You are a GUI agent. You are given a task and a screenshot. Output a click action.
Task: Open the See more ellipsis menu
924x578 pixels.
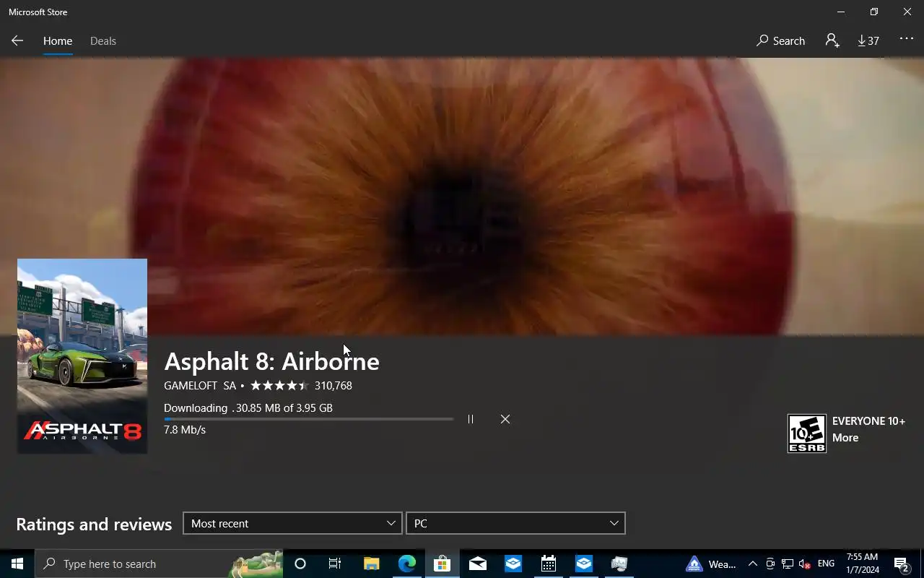click(x=907, y=40)
